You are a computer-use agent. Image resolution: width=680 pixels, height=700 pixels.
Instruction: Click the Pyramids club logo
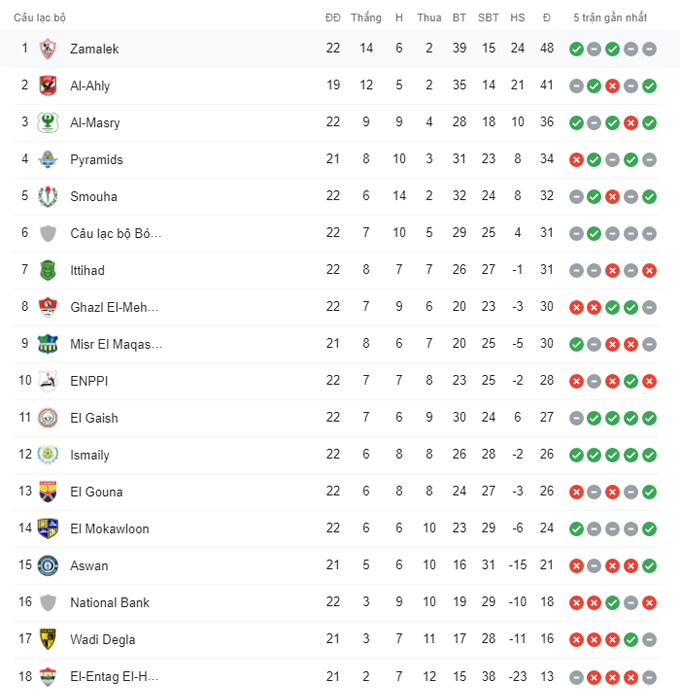[47, 160]
